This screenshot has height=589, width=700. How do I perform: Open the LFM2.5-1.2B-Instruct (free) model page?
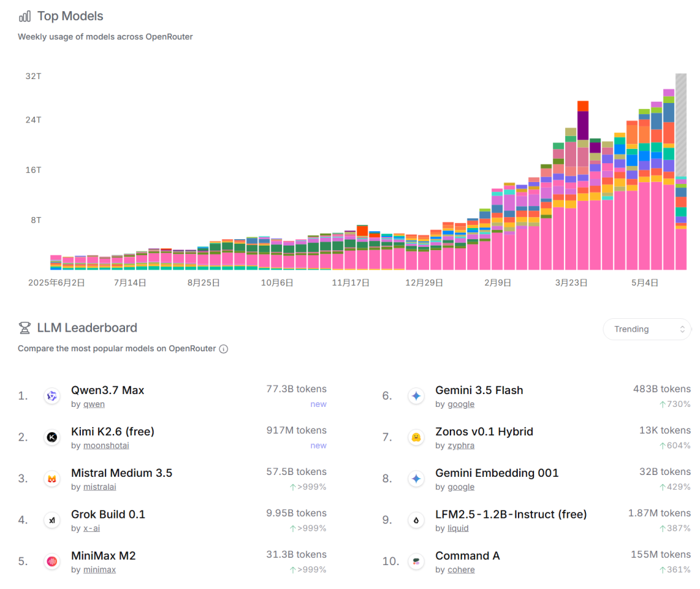tap(511, 514)
